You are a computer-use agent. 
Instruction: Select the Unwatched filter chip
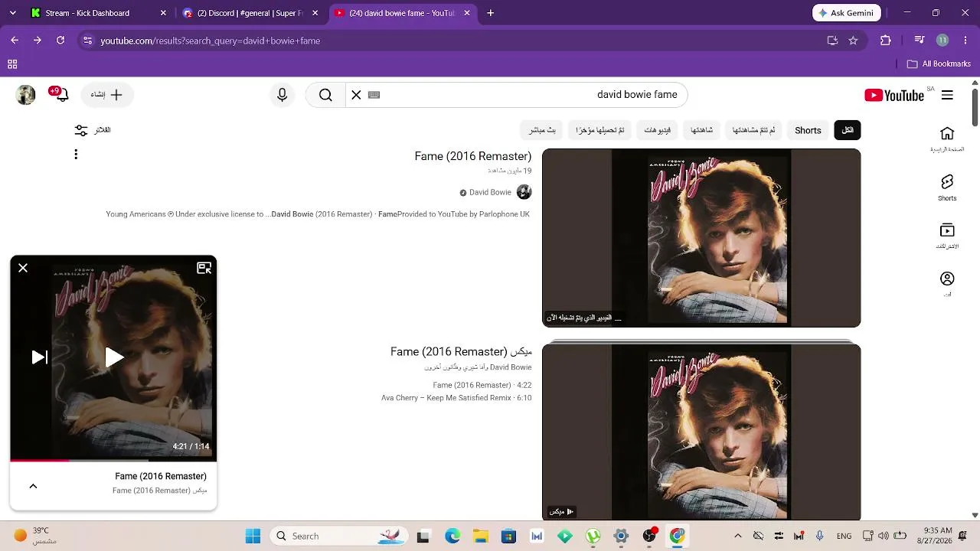tap(753, 130)
